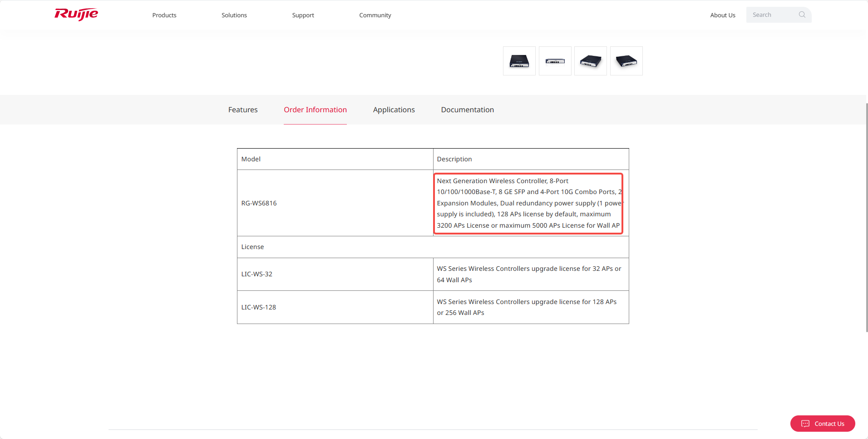Image resolution: width=868 pixels, height=439 pixels.
Task: Select the fourth product thumbnail image
Action: pos(626,61)
